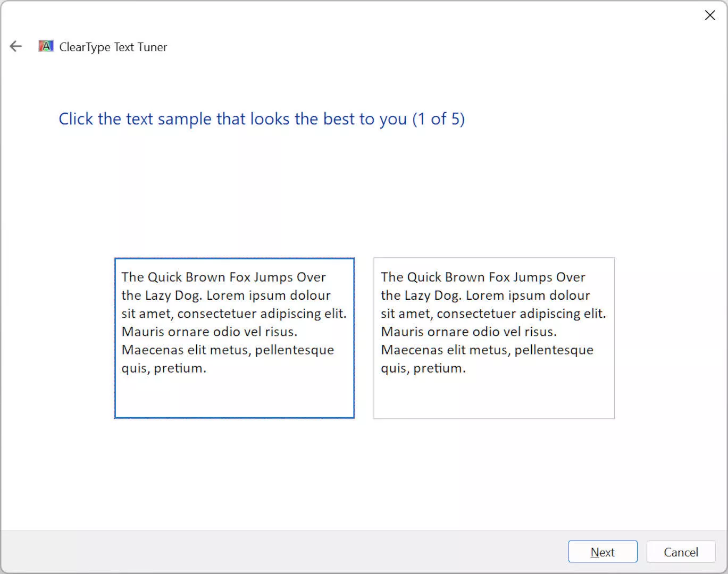Click 'The Quick Brown Fox' line in right sample
The height and width of the screenshot is (574, 728).
pos(483,277)
